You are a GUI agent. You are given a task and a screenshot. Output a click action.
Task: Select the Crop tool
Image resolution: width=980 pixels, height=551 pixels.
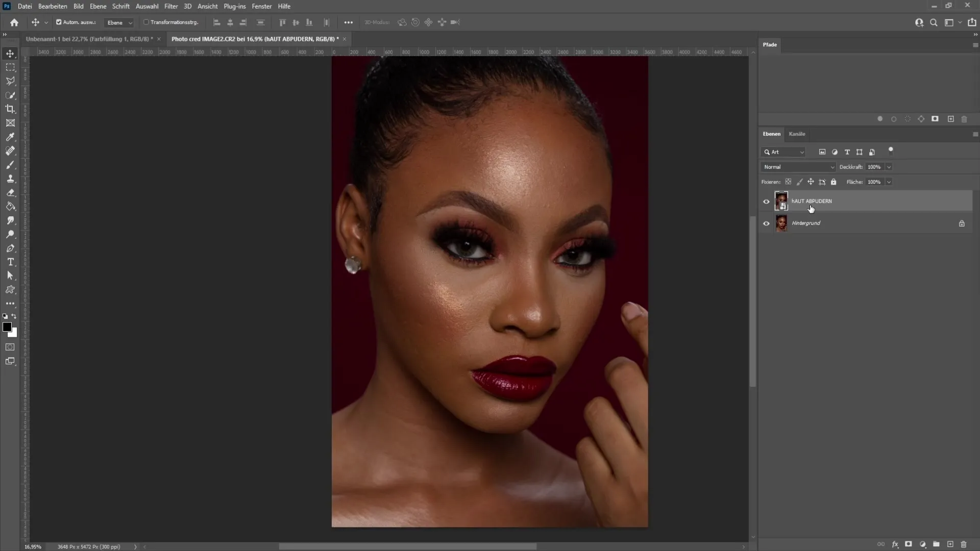coord(10,109)
